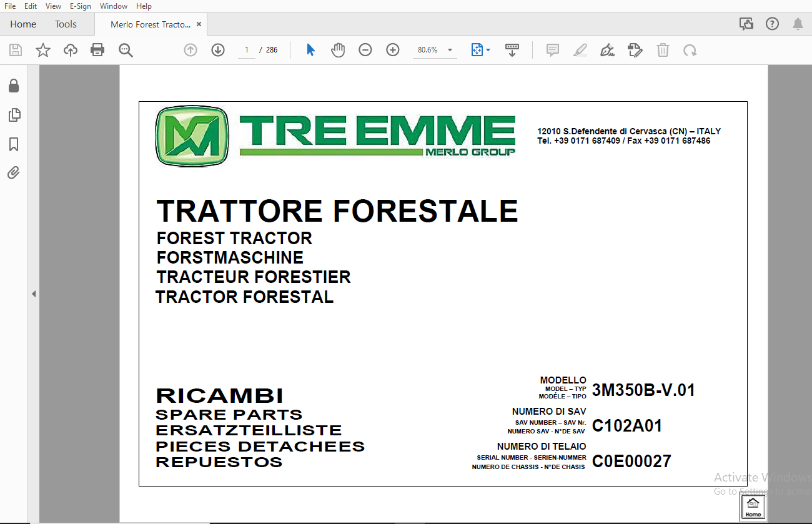
Task: Open the Window menu
Action: pyautogui.click(x=114, y=6)
